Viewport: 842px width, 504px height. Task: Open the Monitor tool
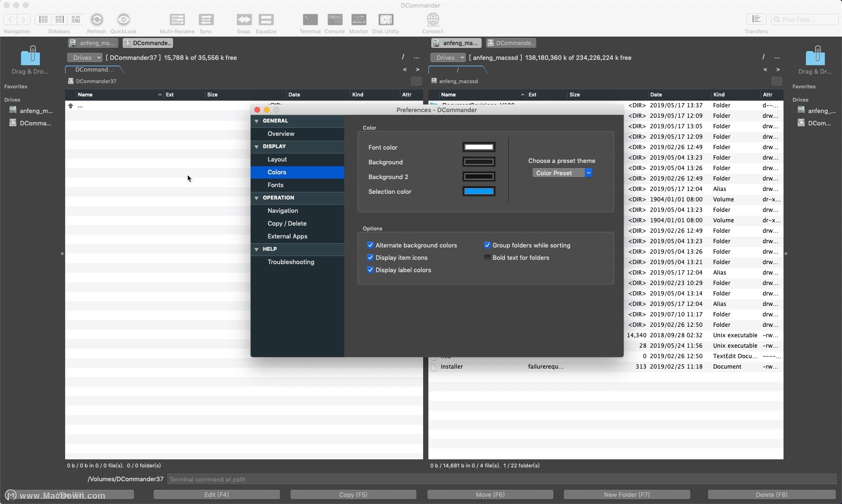coord(358,19)
